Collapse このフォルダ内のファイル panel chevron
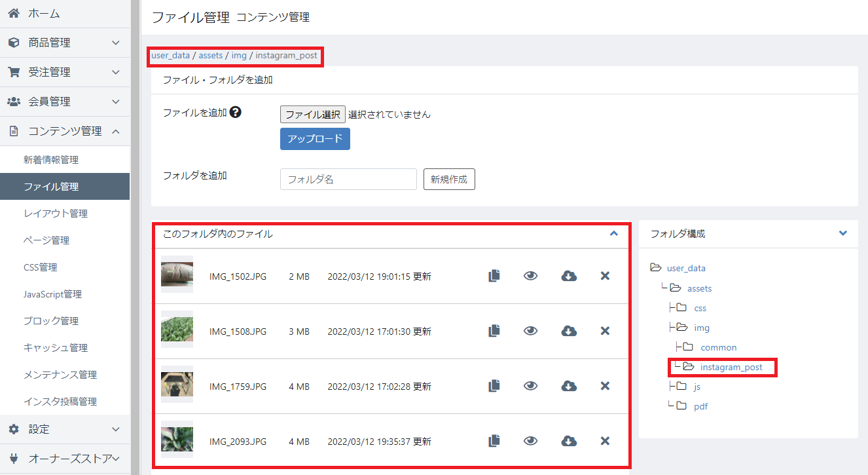 pos(613,233)
